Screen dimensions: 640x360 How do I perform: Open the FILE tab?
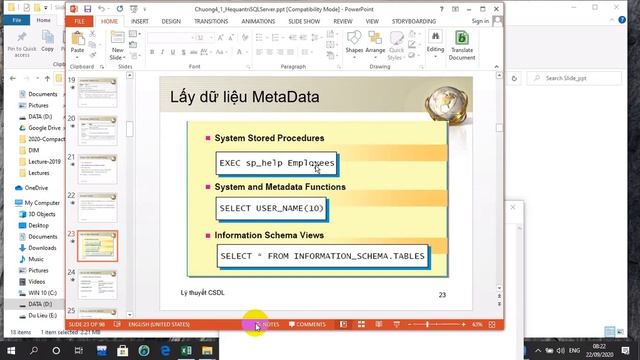click(80, 21)
